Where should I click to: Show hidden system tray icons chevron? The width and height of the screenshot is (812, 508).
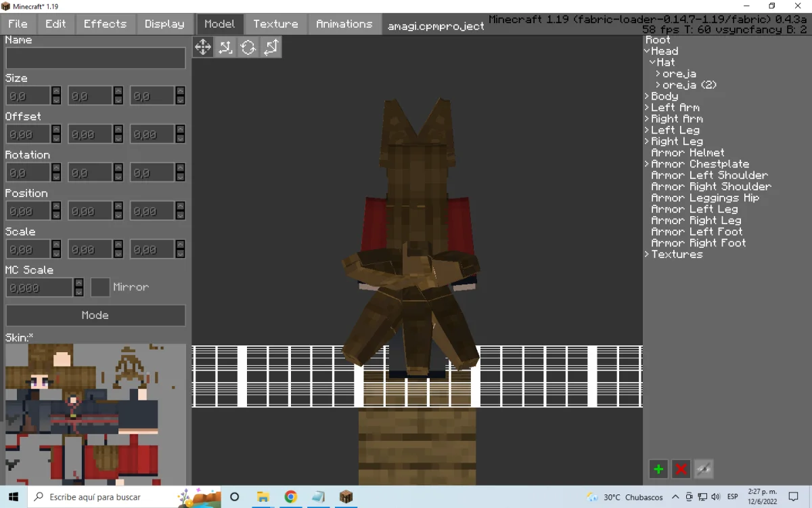[675, 497]
